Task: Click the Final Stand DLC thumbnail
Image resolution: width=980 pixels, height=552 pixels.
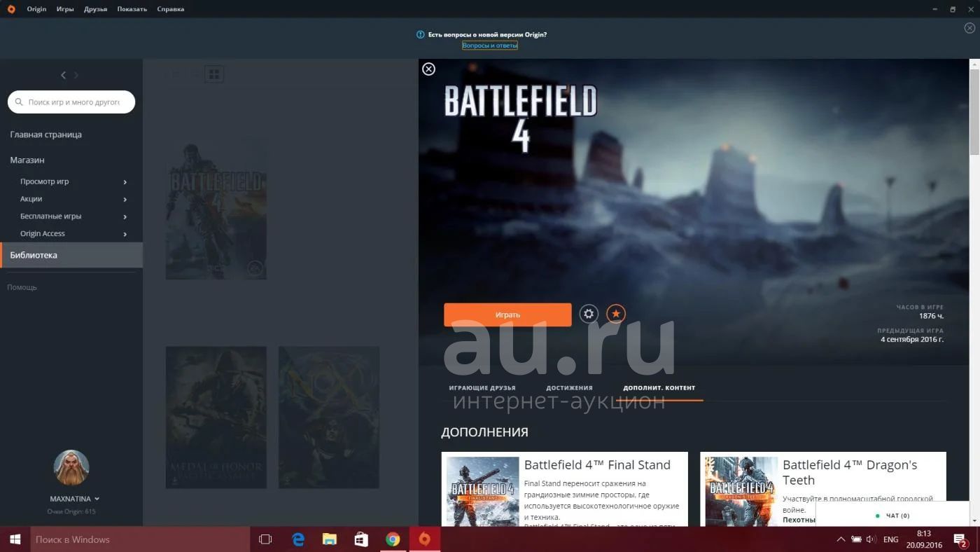Action: coord(483,492)
